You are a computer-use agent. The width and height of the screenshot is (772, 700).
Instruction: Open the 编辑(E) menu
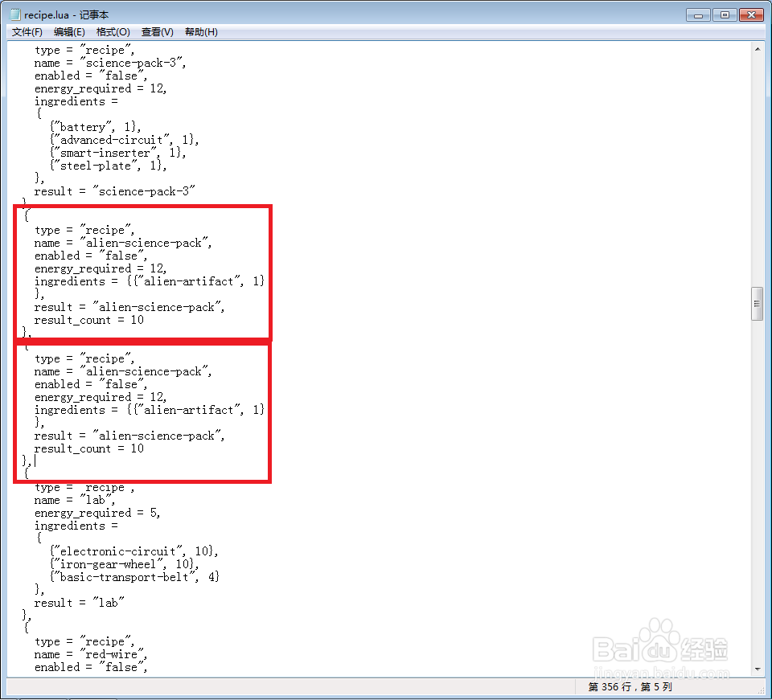tap(69, 32)
